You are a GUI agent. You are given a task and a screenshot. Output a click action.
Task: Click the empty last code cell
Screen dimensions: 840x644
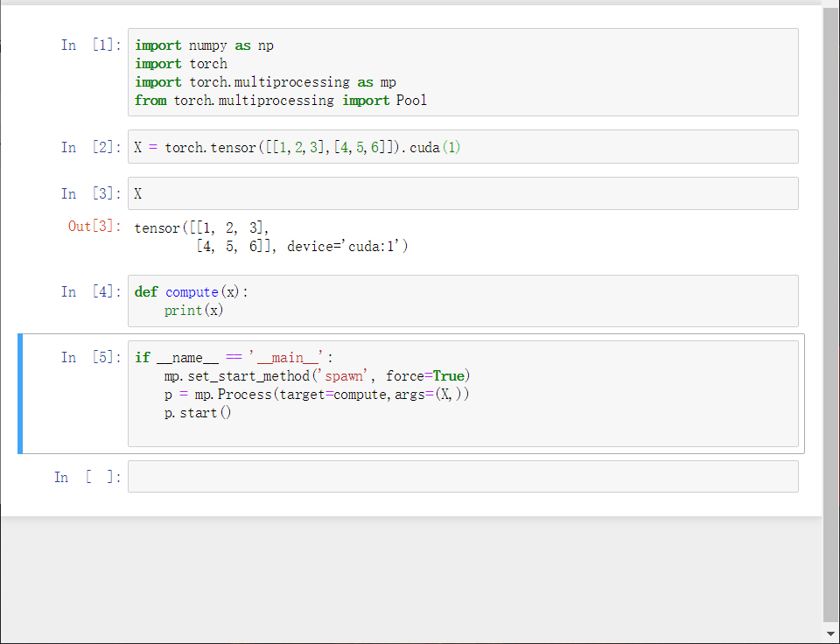point(463,476)
